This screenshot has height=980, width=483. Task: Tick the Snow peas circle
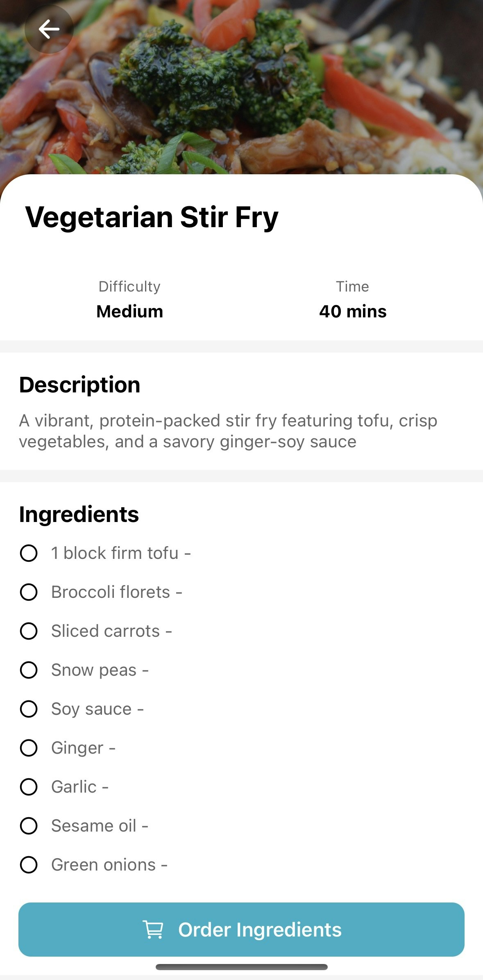29,670
